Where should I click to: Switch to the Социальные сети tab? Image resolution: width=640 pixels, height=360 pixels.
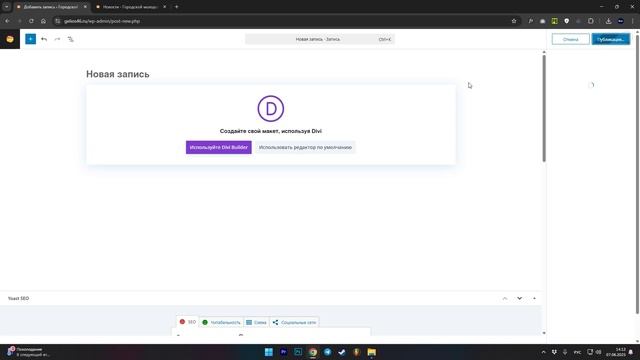click(294, 322)
